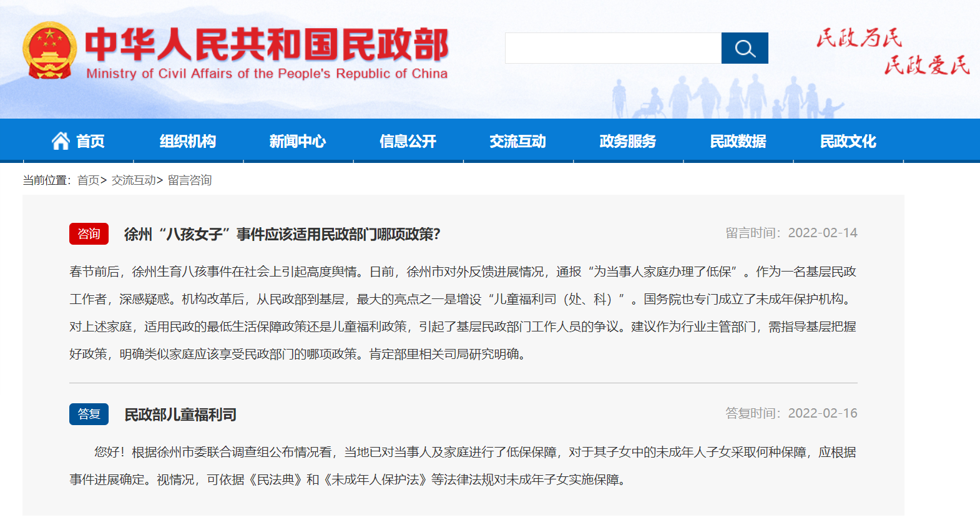Click the national emblem logo
The height and width of the screenshot is (520, 980).
click(49, 51)
